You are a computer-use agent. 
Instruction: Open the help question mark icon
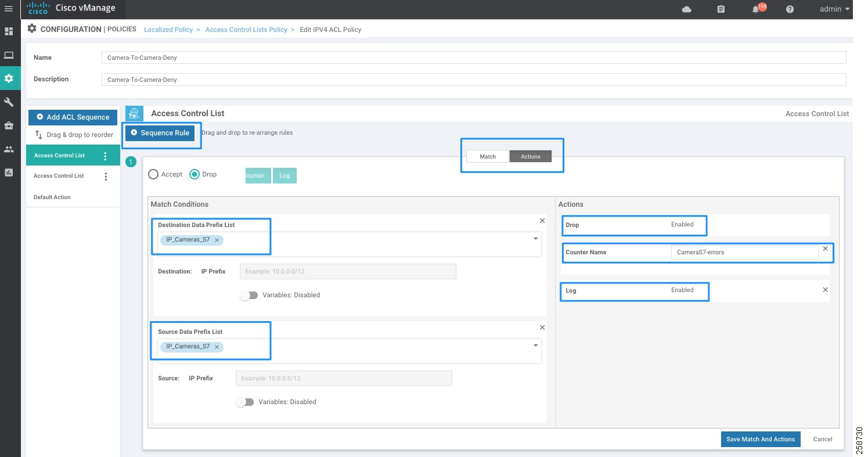790,9
